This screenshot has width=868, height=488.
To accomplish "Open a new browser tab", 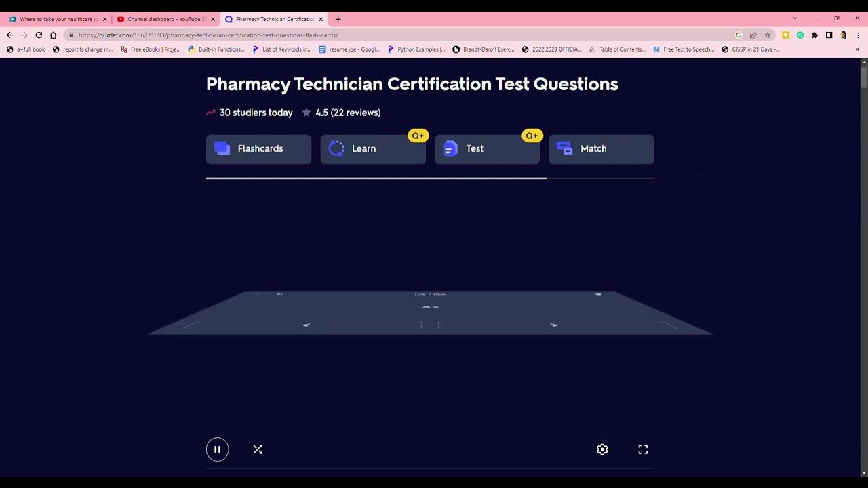I will click(338, 19).
